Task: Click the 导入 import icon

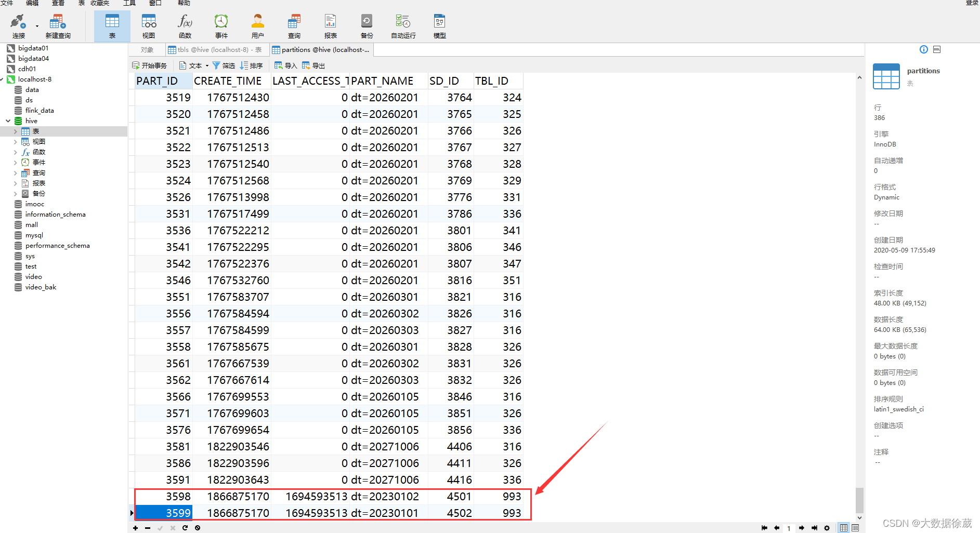Action: coord(279,65)
